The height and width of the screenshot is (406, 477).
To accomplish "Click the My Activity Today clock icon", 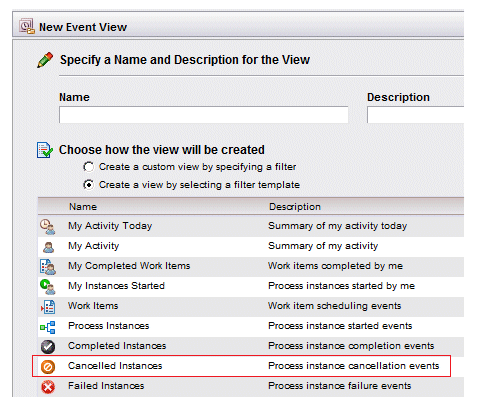I will (48, 227).
